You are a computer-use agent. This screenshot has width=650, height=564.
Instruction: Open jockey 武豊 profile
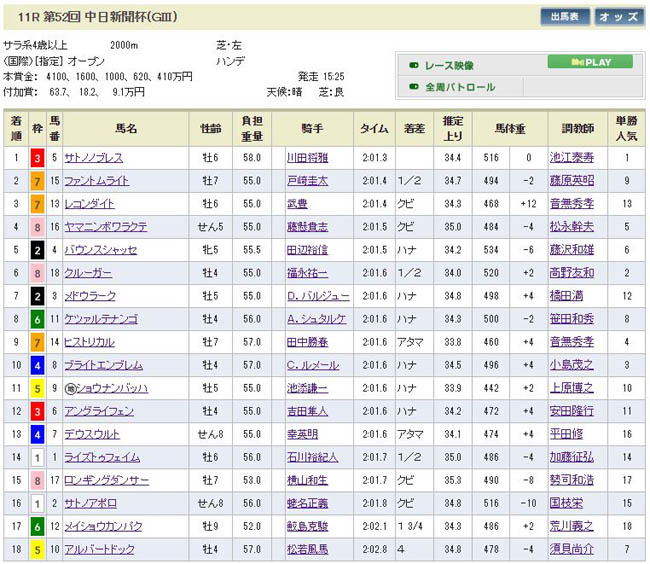(297, 203)
